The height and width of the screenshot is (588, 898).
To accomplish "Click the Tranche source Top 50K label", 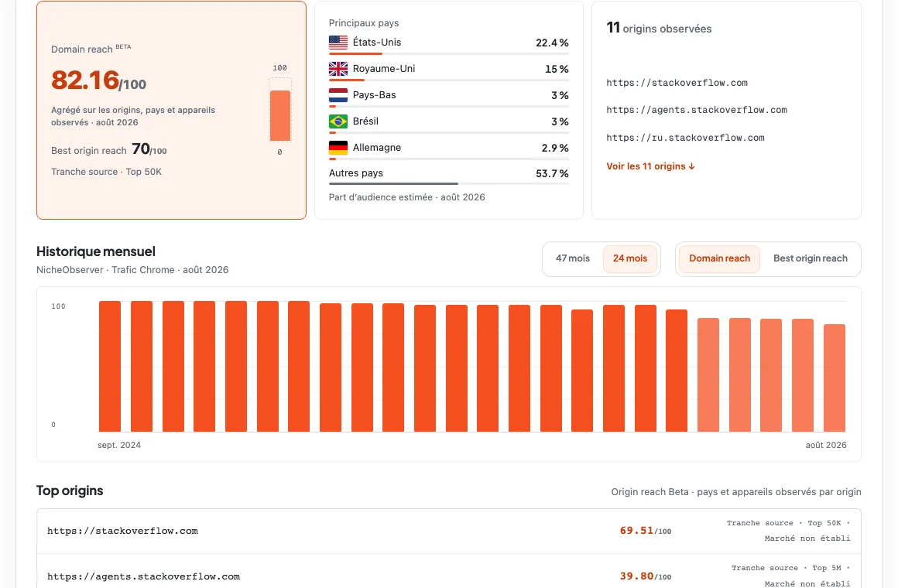I will [107, 172].
